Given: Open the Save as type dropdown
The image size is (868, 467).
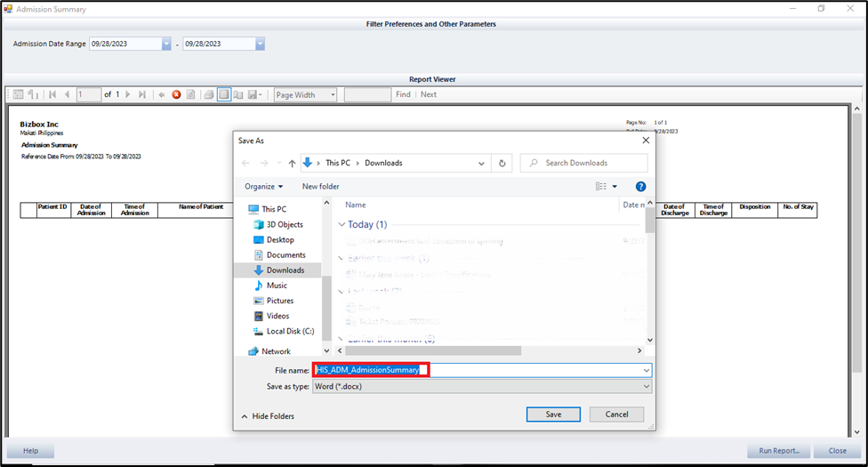Looking at the screenshot, I should [646, 387].
